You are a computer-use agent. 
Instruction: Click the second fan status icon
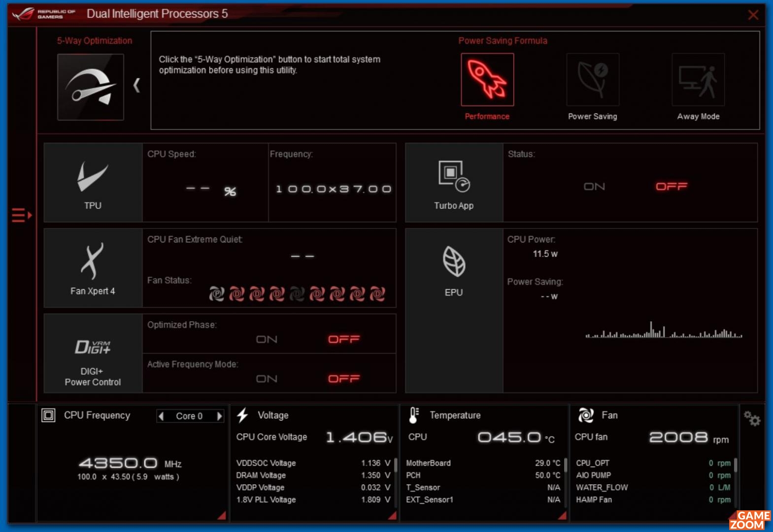(x=236, y=294)
